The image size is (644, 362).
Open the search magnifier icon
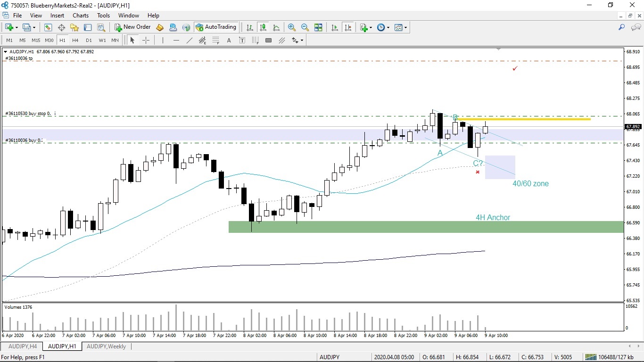(x=622, y=27)
